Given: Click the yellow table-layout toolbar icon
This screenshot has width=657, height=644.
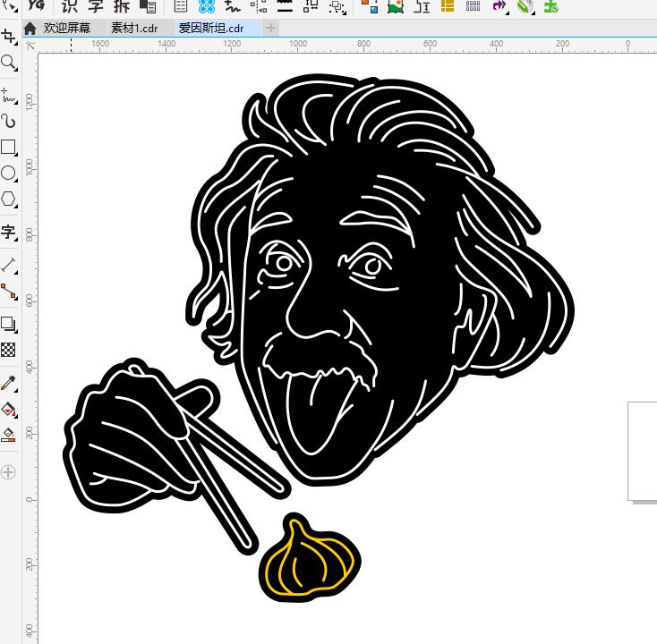Looking at the screenshot, I should coord(448,6).
